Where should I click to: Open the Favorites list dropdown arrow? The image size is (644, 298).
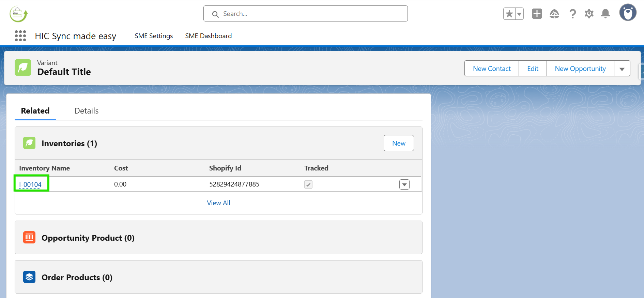pyautogui.click(x=519, y=14)
